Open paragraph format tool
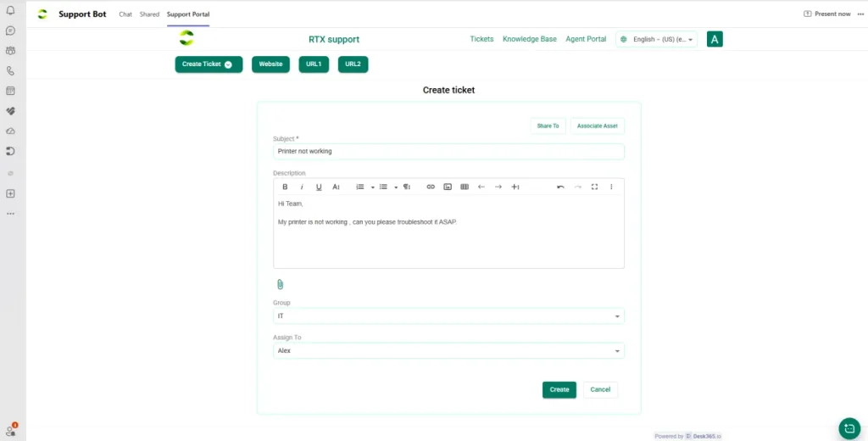This screenshot has height=441, width=868. click(407, 187)
